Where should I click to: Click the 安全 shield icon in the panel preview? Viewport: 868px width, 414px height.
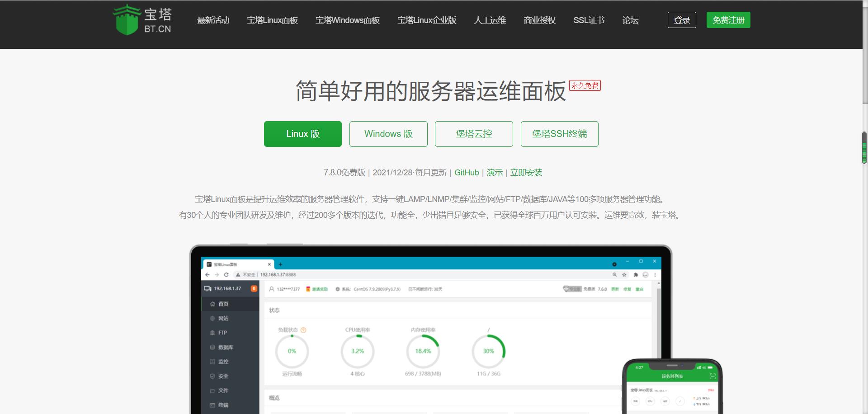[212, 376]
